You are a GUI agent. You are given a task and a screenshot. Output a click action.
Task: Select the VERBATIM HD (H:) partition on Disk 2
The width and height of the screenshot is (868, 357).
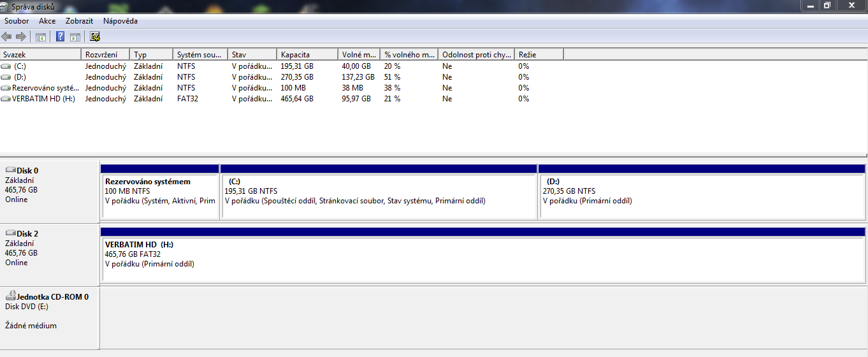[x=482, y=254]
